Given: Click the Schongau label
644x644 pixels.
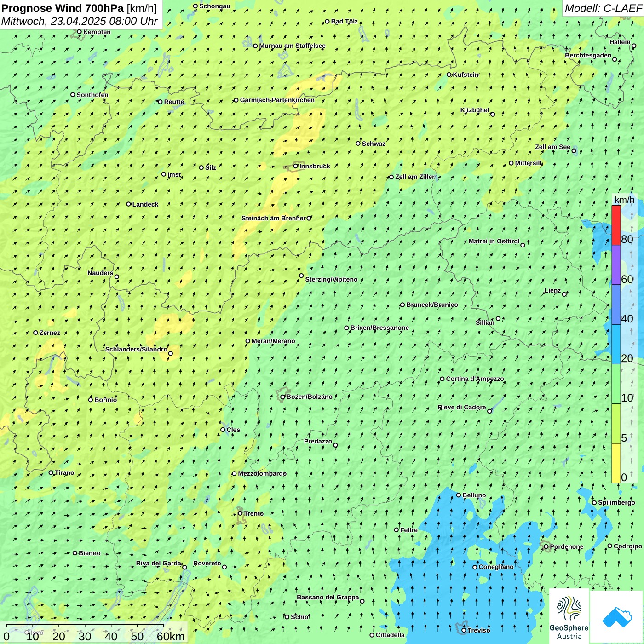Looking at the screenshot, I should coord(215,6).
